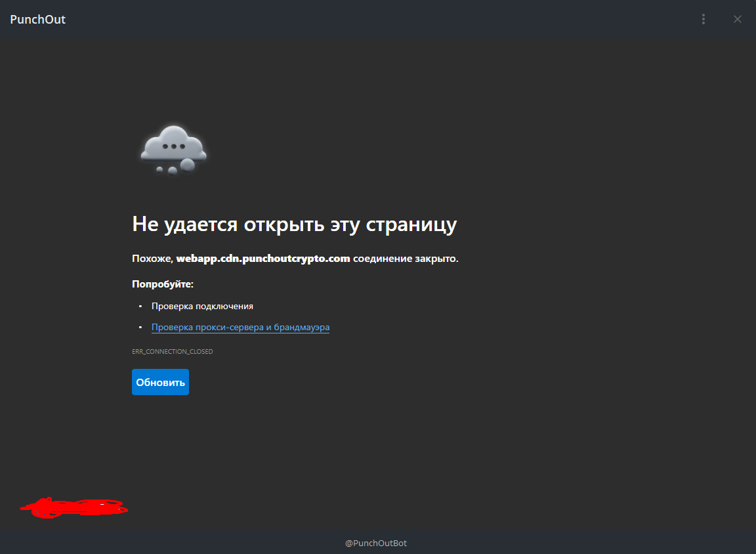Click the PunchOut title in the header

tap(37, 19)
